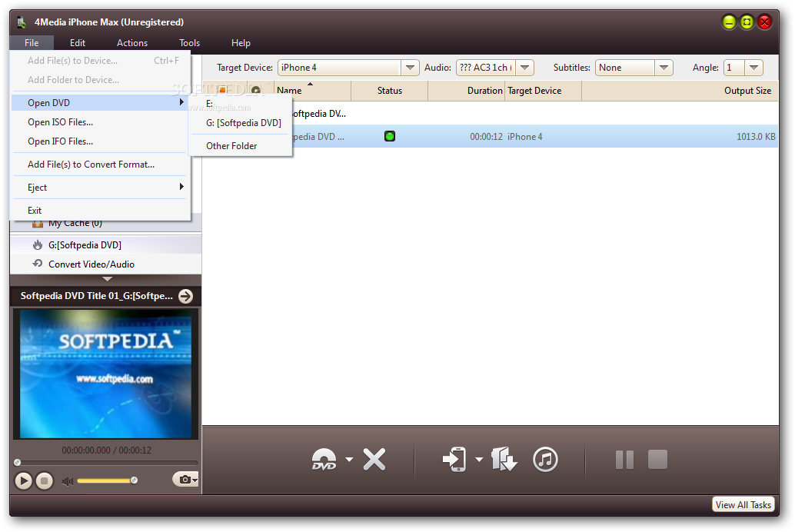This screenshot has width=795, height=532.
Task: Click the View All Tasks button
Action: tap(743, 504)
